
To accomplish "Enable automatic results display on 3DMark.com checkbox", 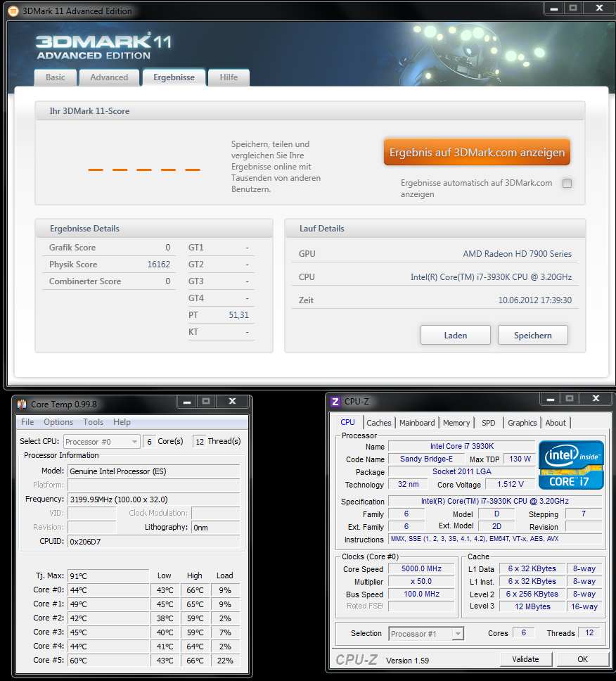I will [567, 184].
